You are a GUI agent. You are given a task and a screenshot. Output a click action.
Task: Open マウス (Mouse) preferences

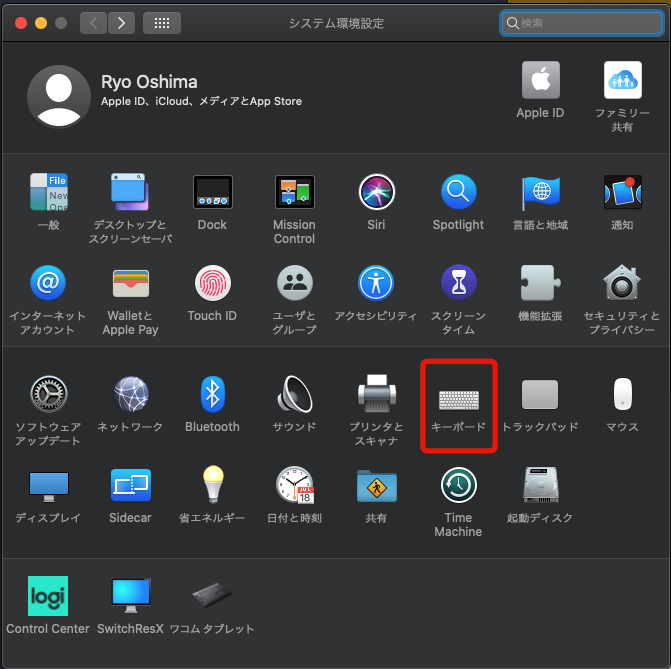[x=623, y=394]
